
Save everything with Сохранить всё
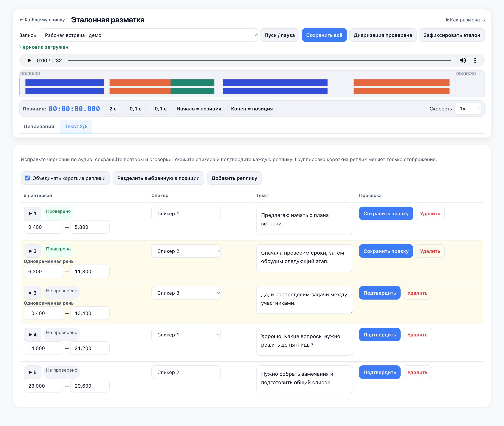[x=324, y=35]
